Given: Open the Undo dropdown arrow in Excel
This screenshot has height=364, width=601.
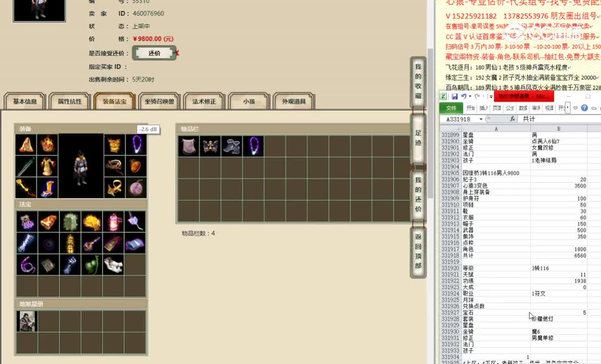Looking at the screenshot, I should [470, 96].
